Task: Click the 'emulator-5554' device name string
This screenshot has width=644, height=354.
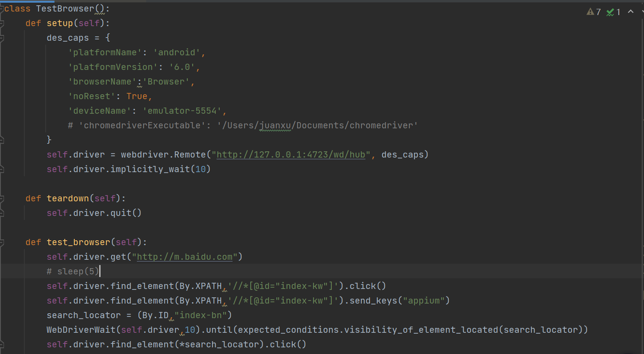Action: click(x=182, y=111)
